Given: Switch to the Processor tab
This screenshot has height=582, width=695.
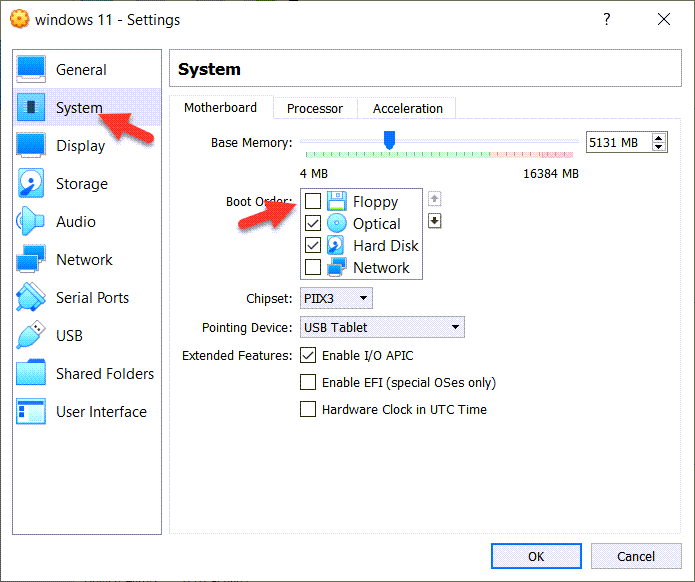Looking at the screenshot, I should pos(315,108).
